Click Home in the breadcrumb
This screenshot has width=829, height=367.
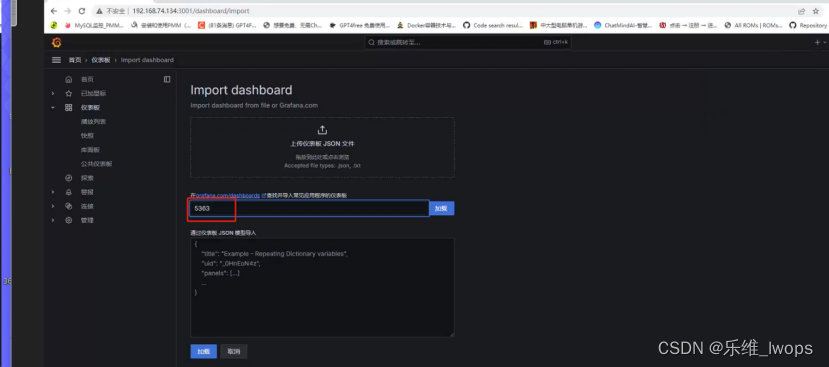click(x=75, y=60)
